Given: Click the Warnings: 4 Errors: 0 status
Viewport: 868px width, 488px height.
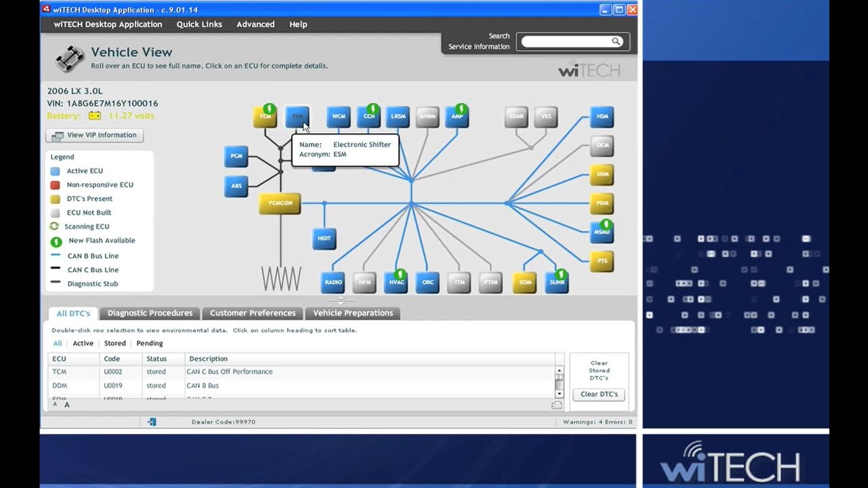Looking at the screenshot, I should click(x=597, y=422).
